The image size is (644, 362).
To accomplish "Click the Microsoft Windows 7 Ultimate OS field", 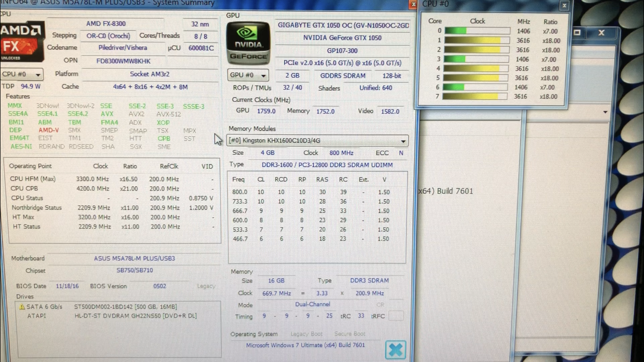I will pos(306,346).
